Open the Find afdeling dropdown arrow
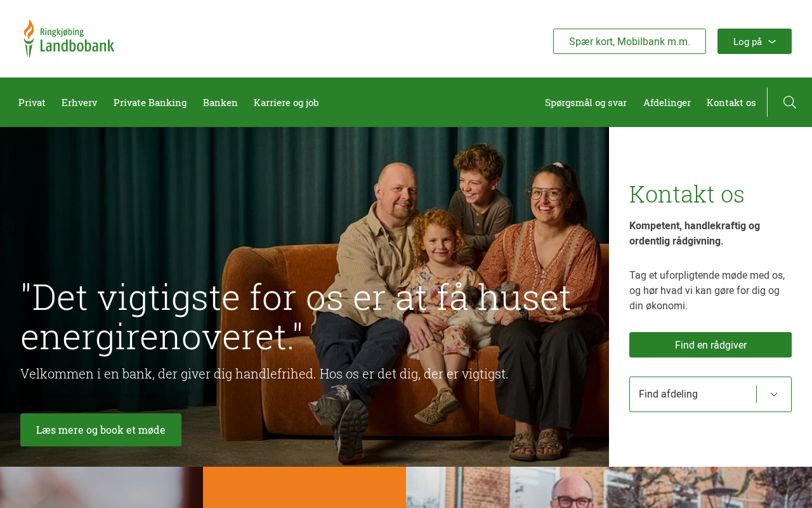The image size is (812, 508). tap(774, 394)
